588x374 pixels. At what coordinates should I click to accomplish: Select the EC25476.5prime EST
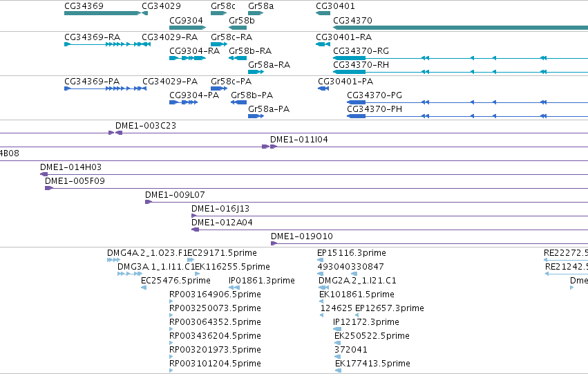coord(144,288)
